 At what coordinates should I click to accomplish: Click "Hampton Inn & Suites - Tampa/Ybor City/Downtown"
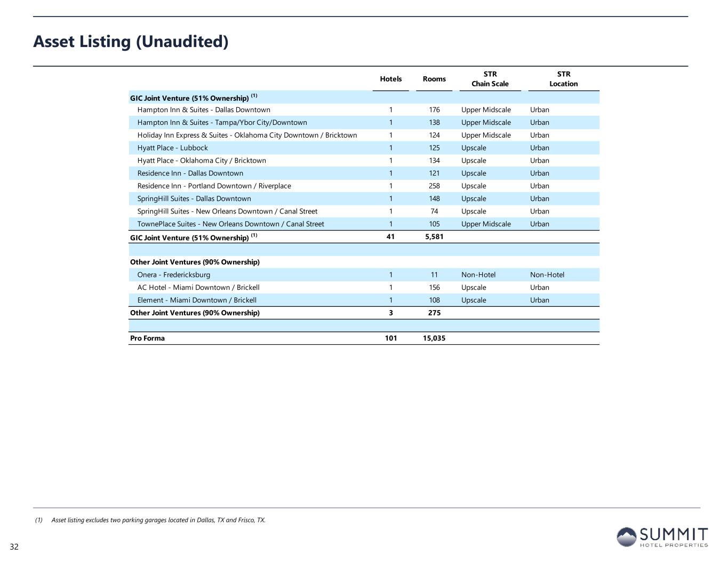(x=222, y=123)
